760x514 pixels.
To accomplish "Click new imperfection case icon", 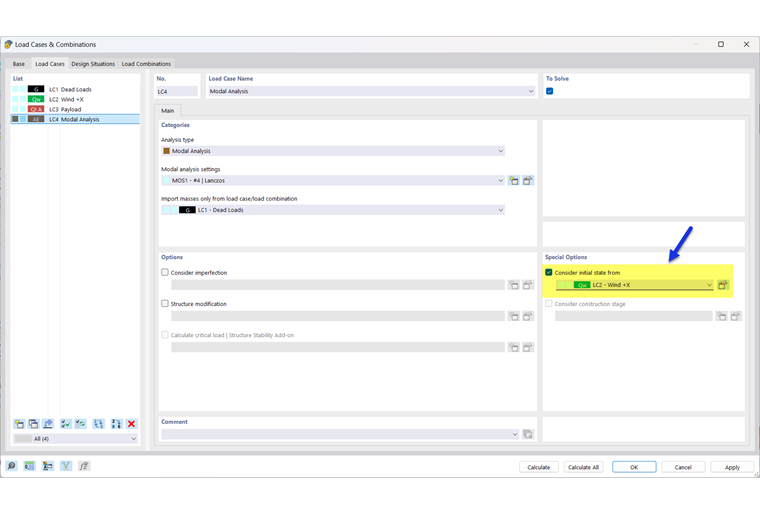I will point(514,285).
